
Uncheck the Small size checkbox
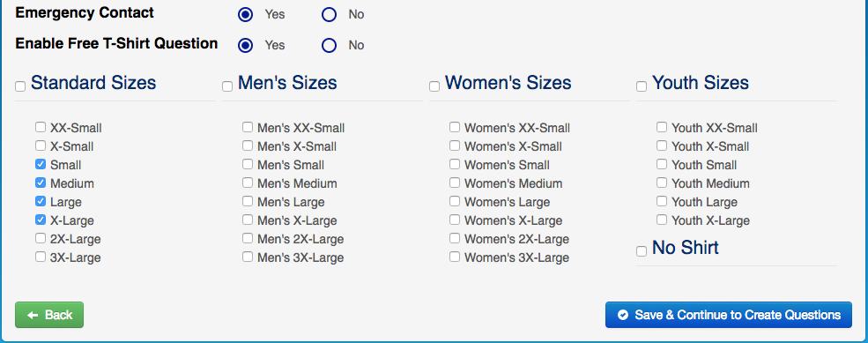41,165
